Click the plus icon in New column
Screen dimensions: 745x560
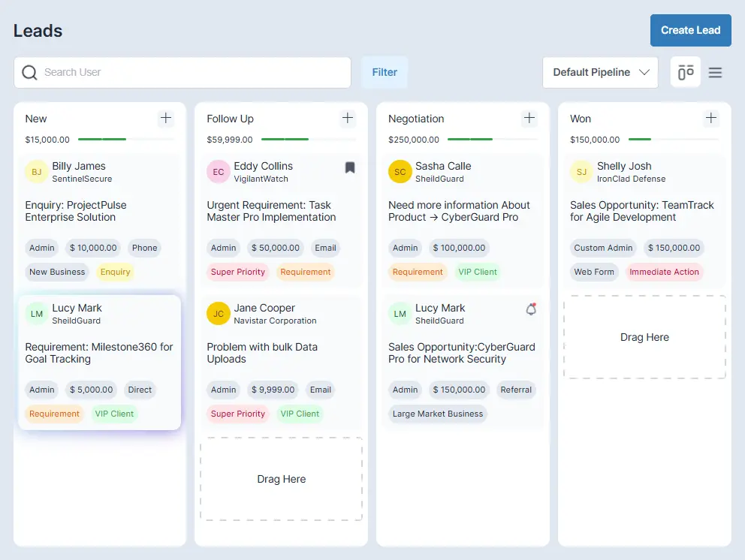coord(166,118)
